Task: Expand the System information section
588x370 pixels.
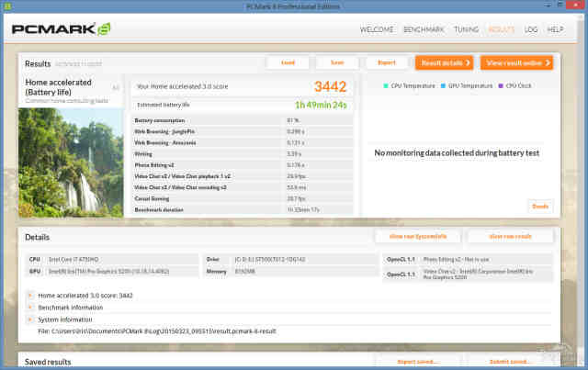Action: 30,320
